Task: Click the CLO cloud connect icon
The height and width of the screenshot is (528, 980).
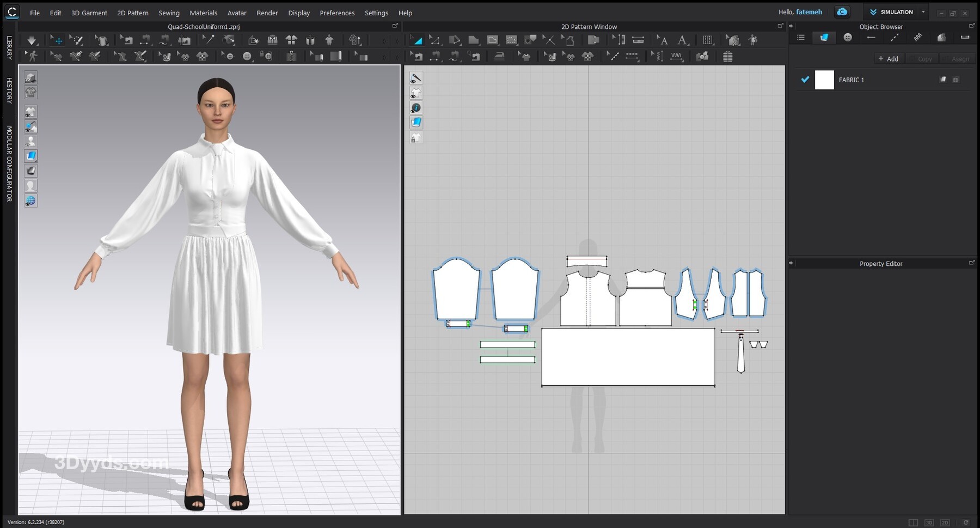Action: click(842, 12)
